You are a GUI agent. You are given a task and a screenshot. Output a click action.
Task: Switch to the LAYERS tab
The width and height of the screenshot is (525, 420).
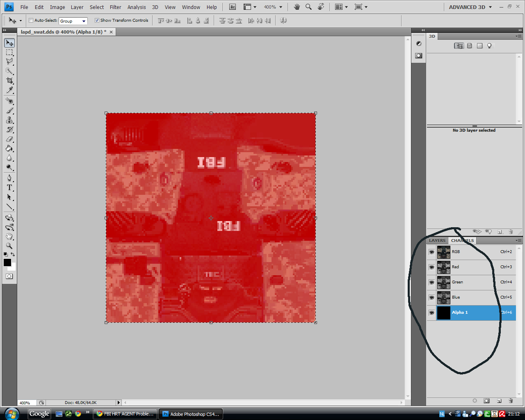pos(437,241)
